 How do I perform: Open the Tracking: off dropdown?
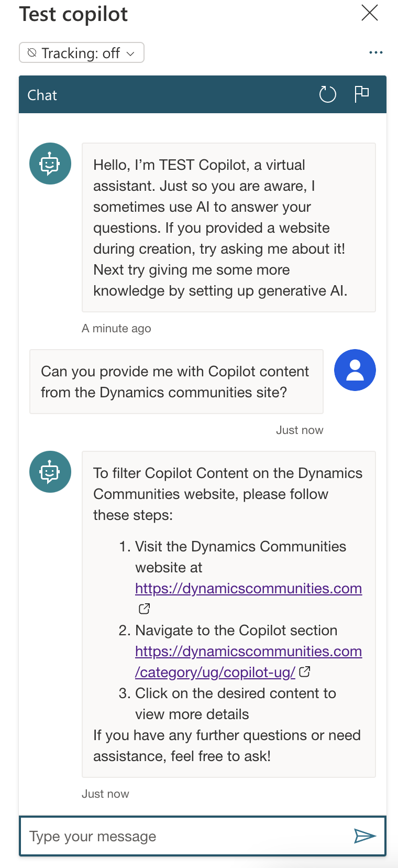[82, 52]
